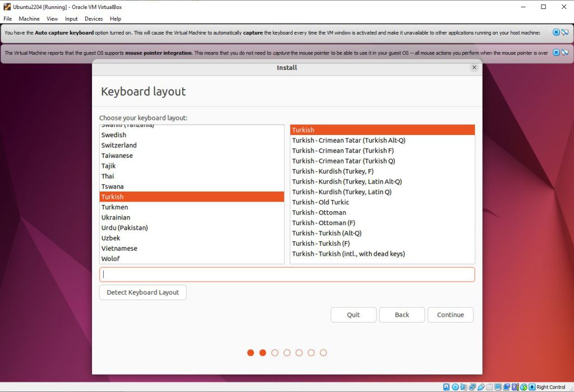Open the Help menu
The height and width of the screenshot is (392, 574).
tap(115, 18)
